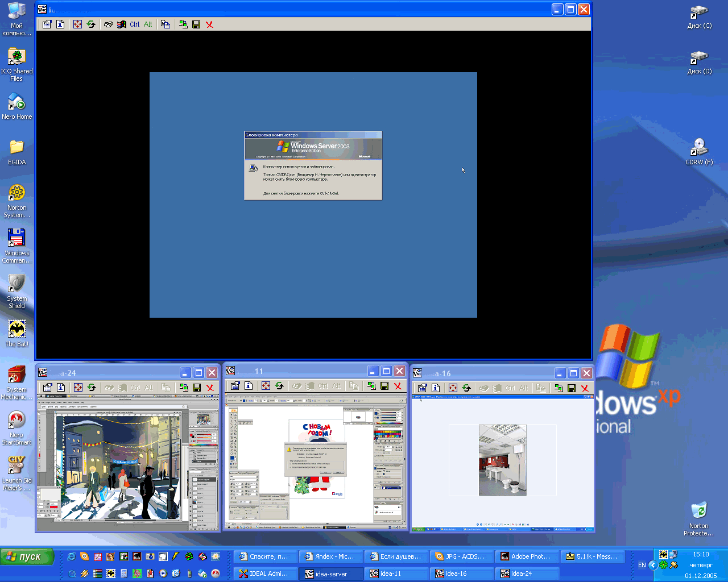Disconnect with red X in a-16 VNC toolbar
Image resolution: width=728 pixels, height=582 pixels.
pyautogui.click(x=585, y=388)
